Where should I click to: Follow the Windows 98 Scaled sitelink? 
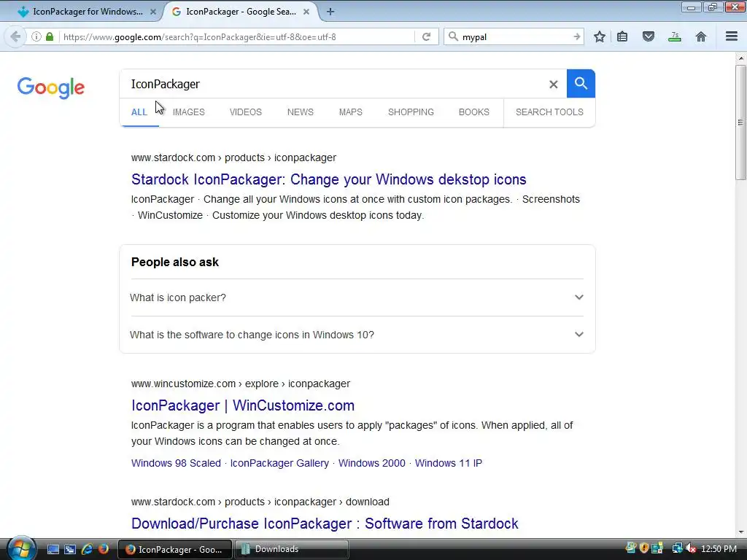[177, 463]
